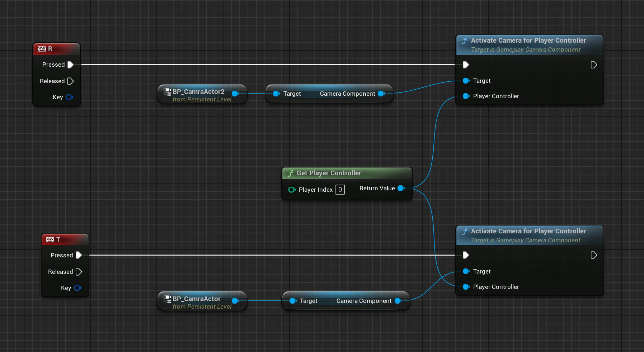Image resolution: width=644 pixels, height=352 pixels.
Task: Click BP_CamraActor reference output pin
Action: point(235,301)
